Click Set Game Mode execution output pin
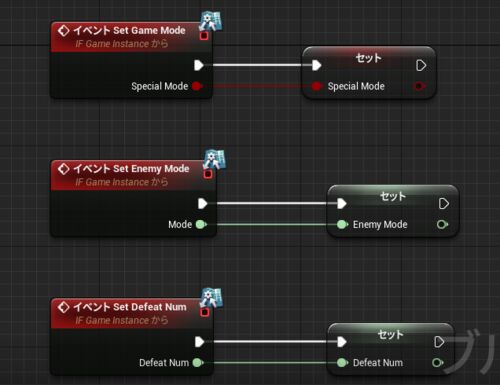500x385 pixels. pyautogui.click(x=199, y=65)
